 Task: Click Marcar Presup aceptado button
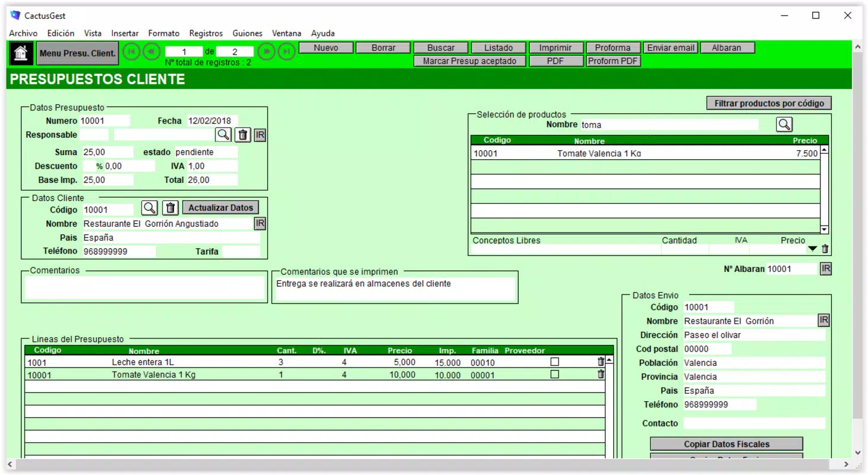[469, 61]
